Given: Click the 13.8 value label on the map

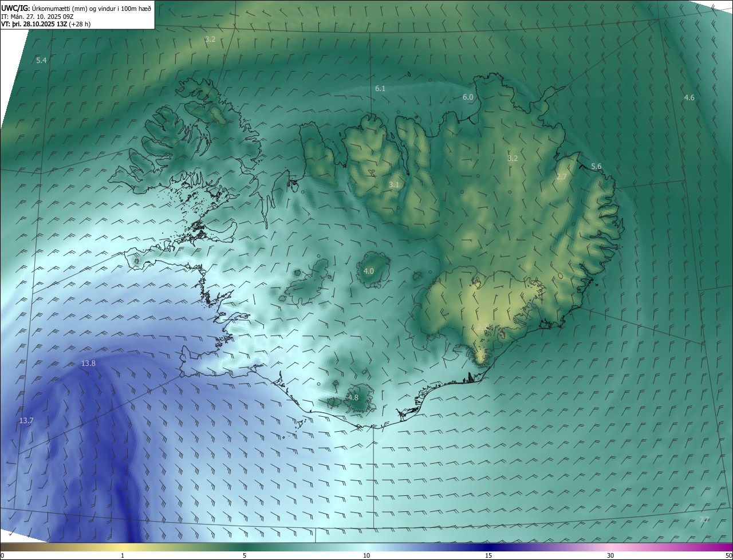Looking at the screenshot, I should (88, 364).
